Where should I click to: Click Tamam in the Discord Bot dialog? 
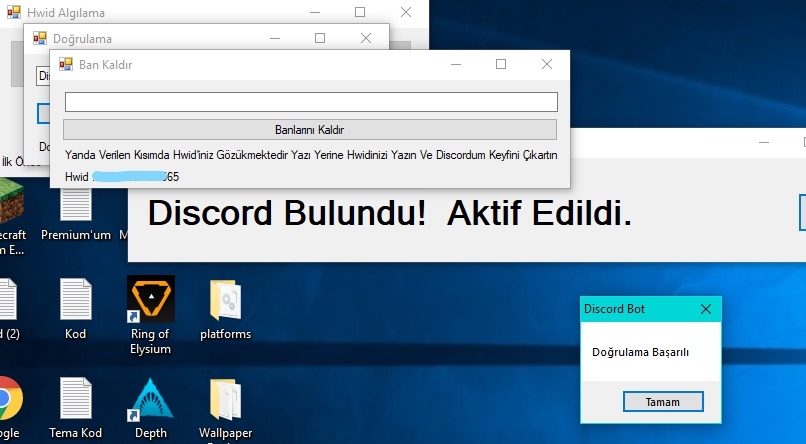(663, 402)
